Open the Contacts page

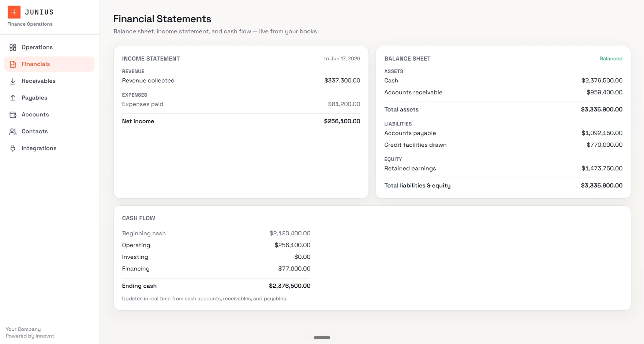click(49, 131)
